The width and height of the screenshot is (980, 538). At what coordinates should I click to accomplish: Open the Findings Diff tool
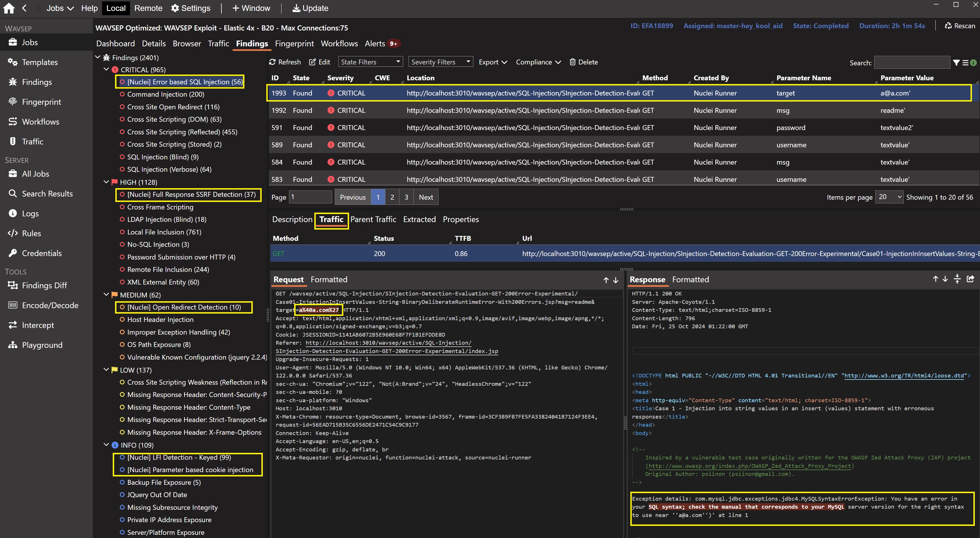click(44, 286)
